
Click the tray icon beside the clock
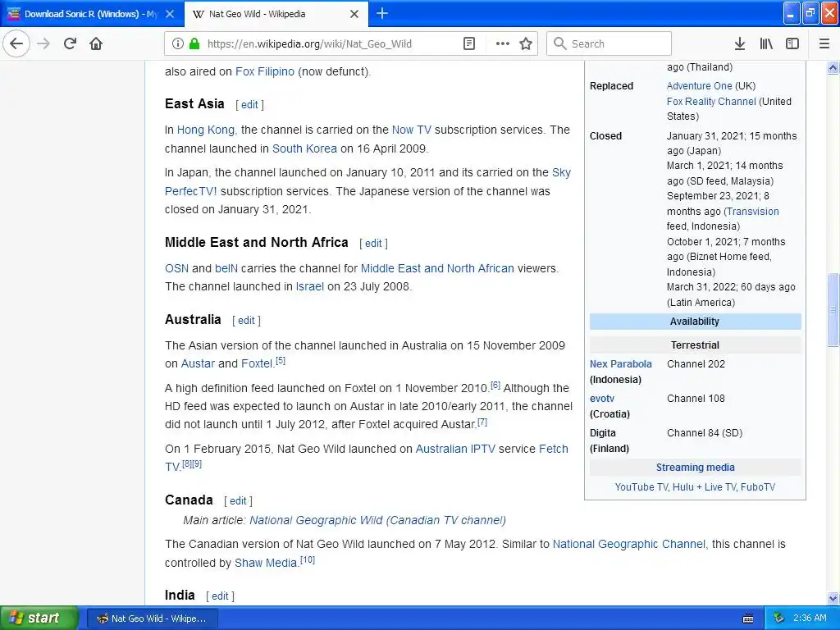coord(779,618)
